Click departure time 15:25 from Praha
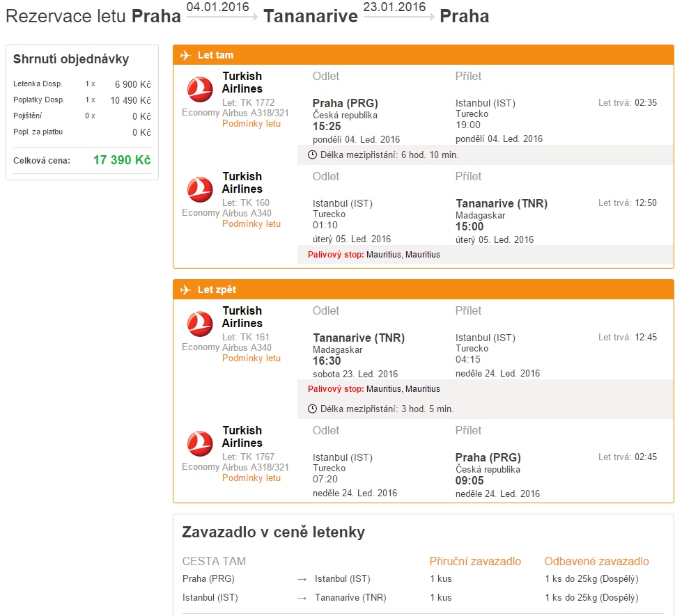This screenshot has height=616, width=675. 327,127
